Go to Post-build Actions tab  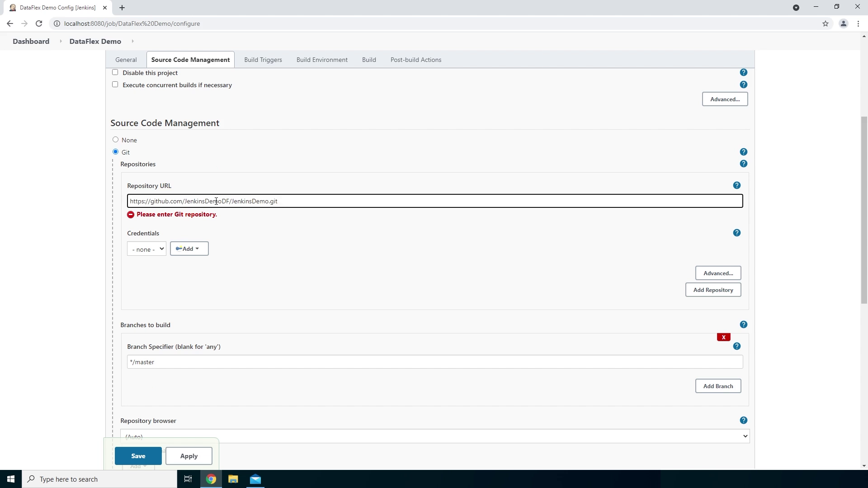coord(415,60)
